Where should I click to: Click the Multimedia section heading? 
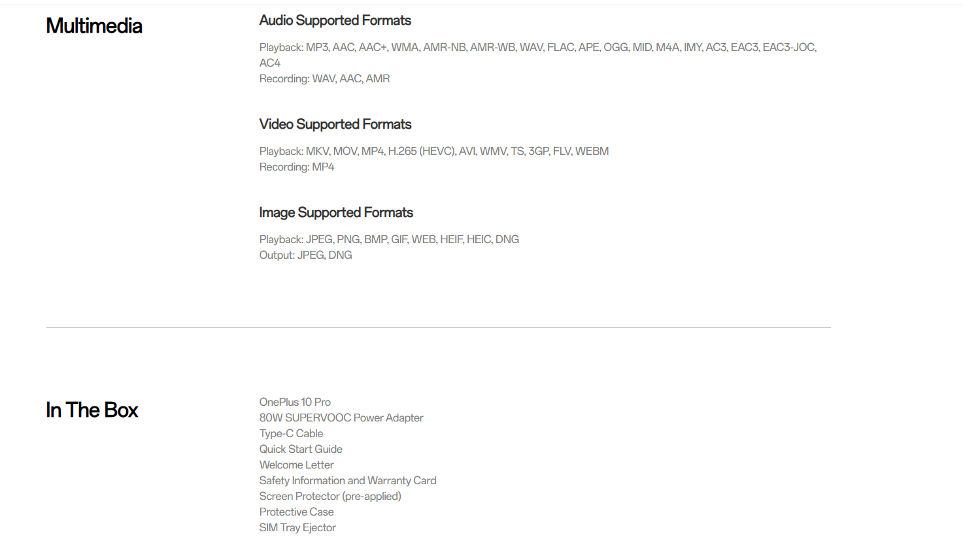point(94,26)
